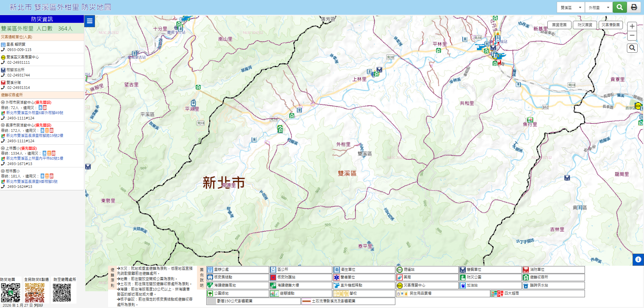Click the 加油站 legend icon

pyautogui.click(x=463, y=286)
